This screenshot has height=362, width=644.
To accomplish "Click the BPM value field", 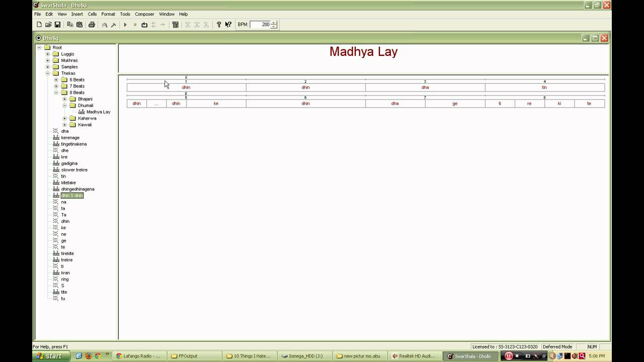I will coord(260,25).
